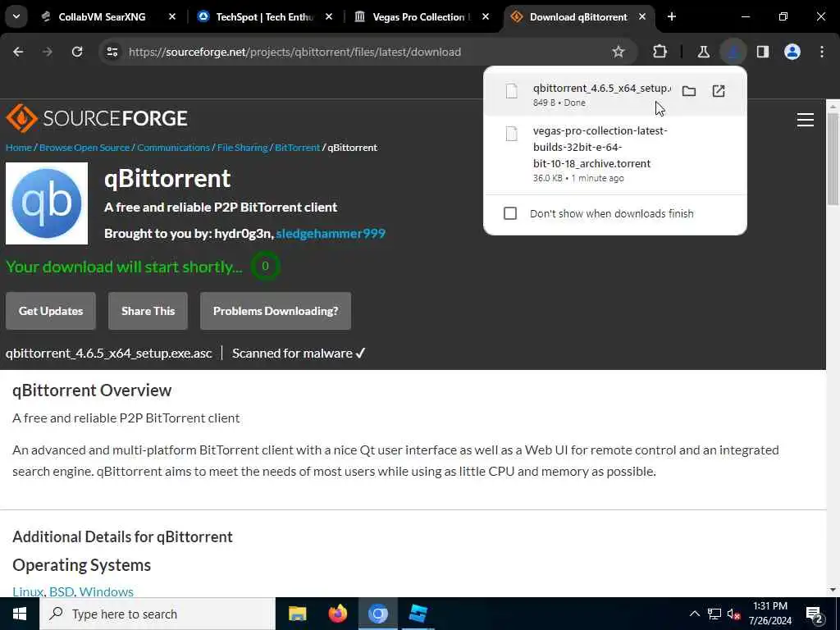This screenshot has height=630, width=840.
Task: Open the Linux operating system link
Action: [x=28, y=591]
